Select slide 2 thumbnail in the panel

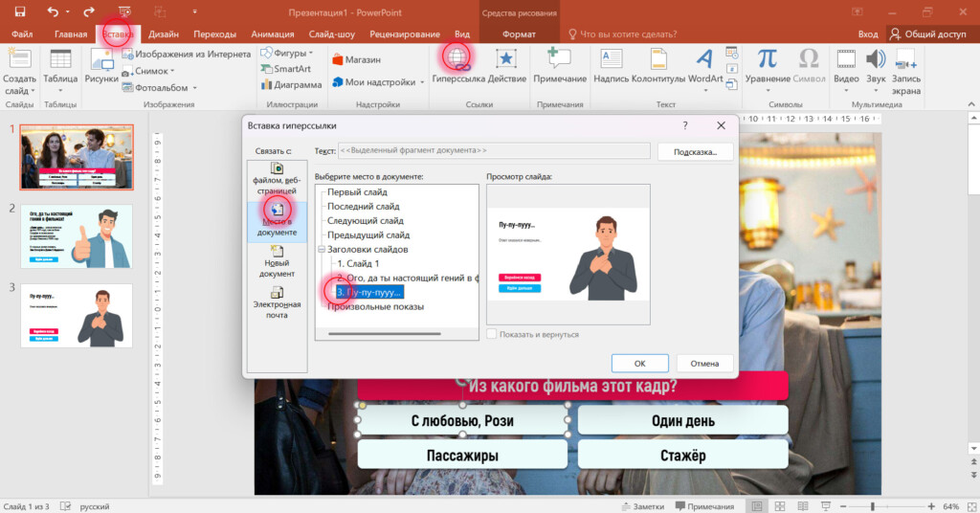coord(76,236)
